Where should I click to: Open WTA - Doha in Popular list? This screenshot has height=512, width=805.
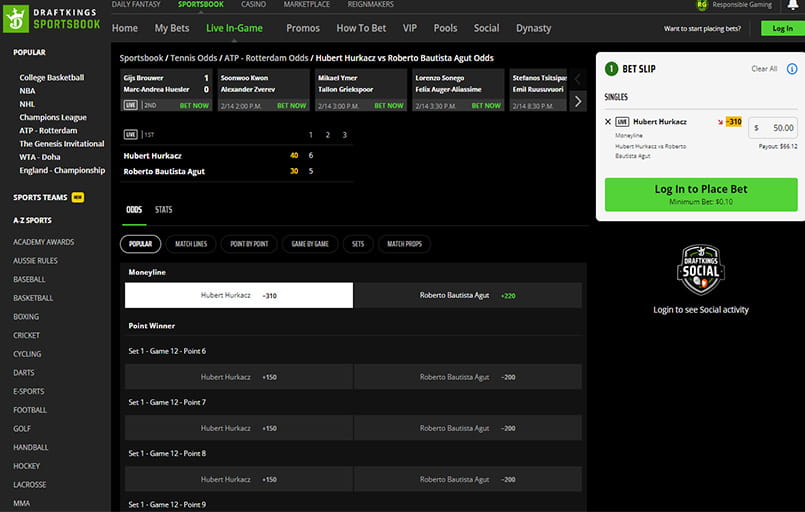point(40,157)
